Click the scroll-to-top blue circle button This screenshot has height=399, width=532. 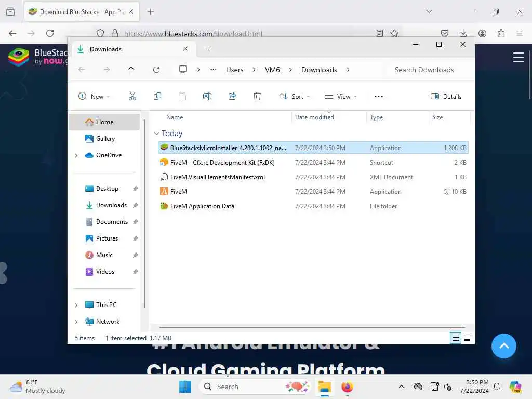point(504,345)
